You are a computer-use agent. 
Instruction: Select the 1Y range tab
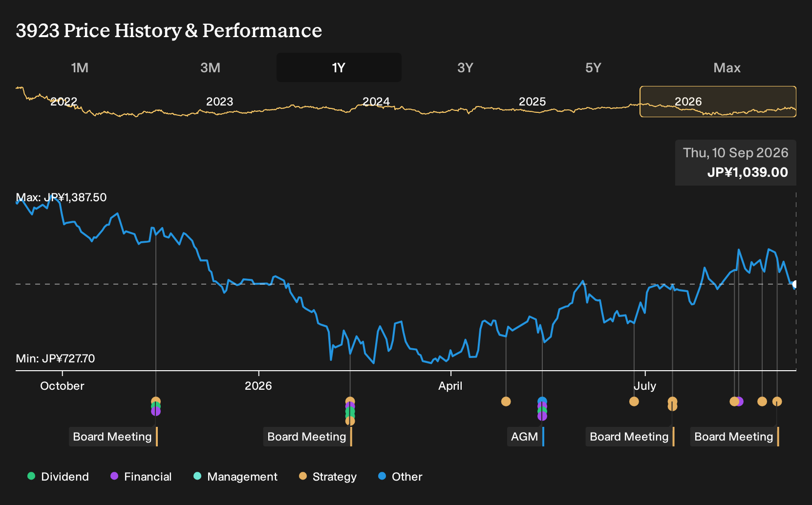[x=339, y=67]
